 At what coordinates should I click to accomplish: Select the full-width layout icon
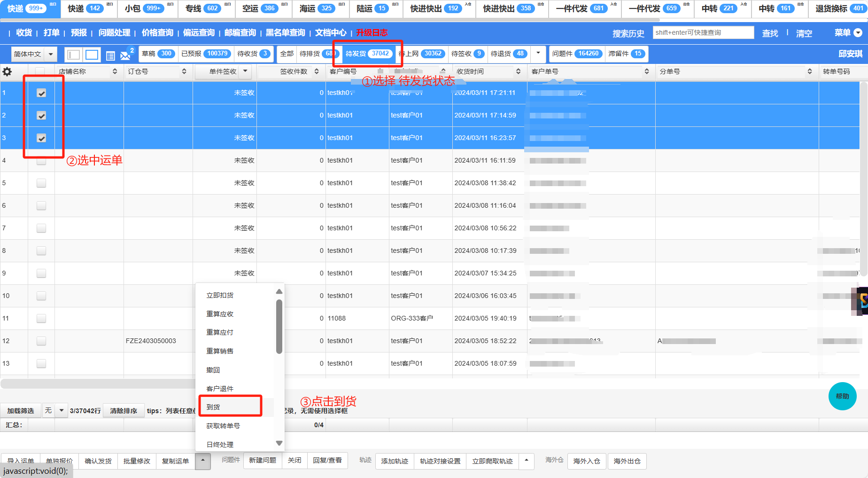pos(92,55)
